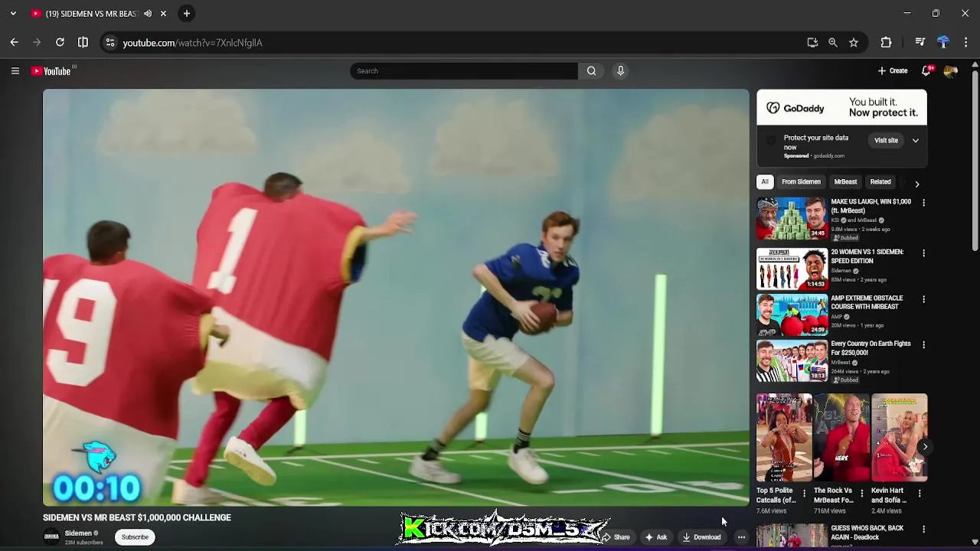The image size is (980, 551).
Task: Open the media control playlist icon
Action: tap(920, 43)
